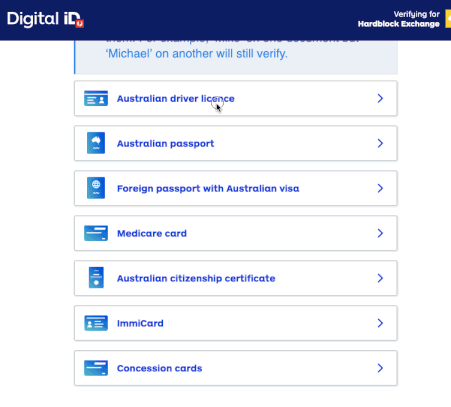Click the foreign passport globe icon
The width and height of the screenshot is (451, 407).
pos(96,188)
